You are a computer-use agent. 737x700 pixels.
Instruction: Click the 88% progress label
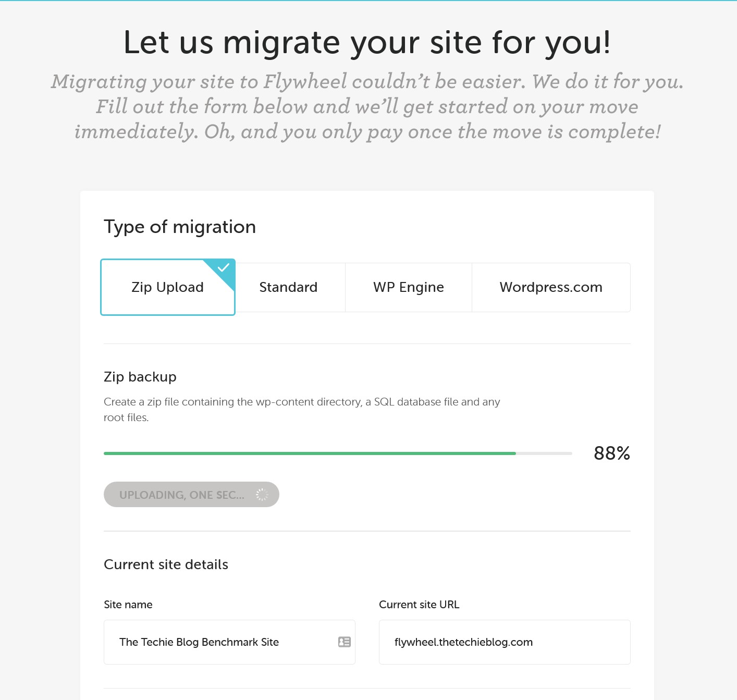(x=612, y=453)
